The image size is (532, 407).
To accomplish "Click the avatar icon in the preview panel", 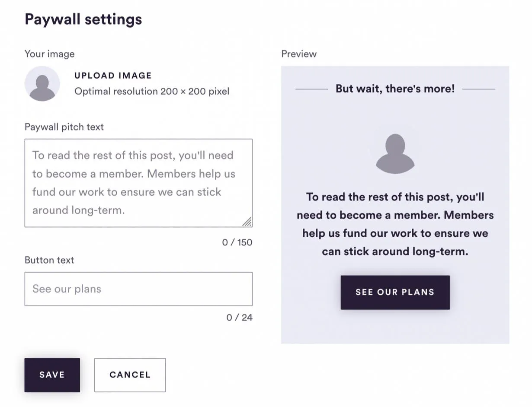I will pyautogui.click(x=395, y=154).
